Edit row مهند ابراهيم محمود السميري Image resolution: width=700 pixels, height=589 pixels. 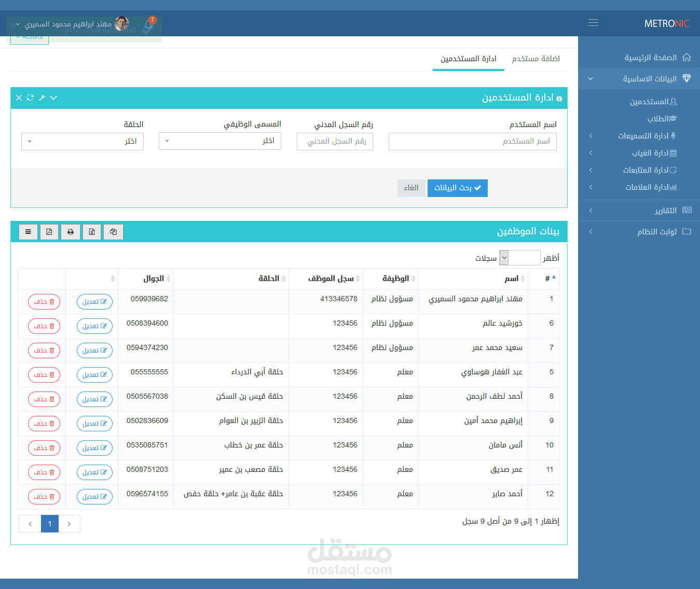point(95,302)
